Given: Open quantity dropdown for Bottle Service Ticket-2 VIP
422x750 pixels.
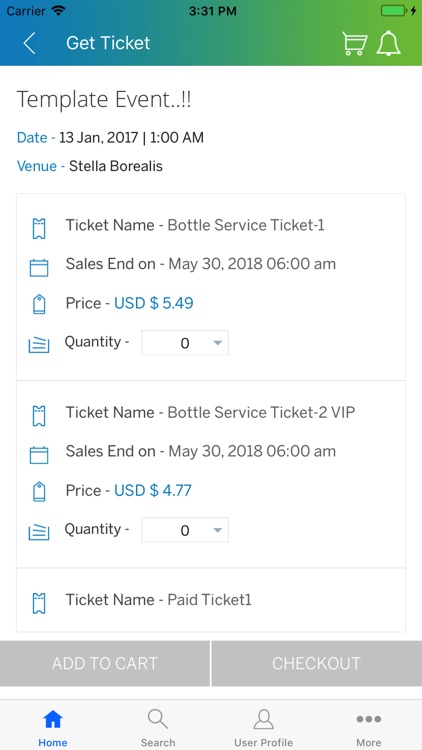Looking at the screenshot, I should (x=185, y=530).
